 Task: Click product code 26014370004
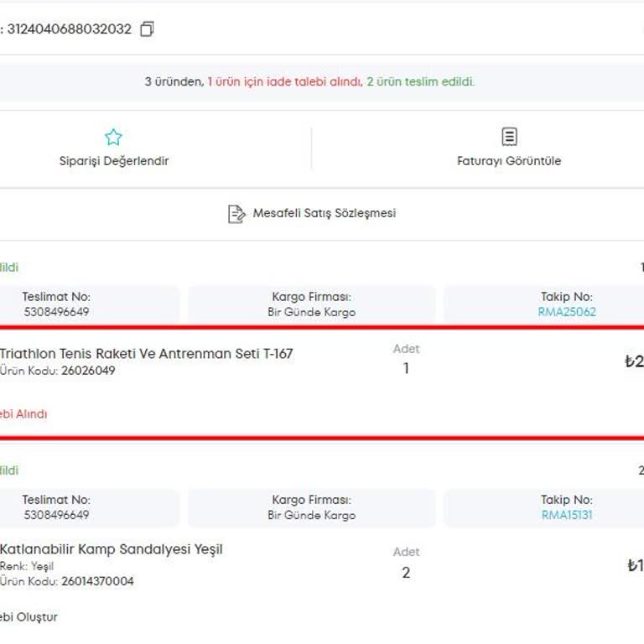[x=98, y=581]
